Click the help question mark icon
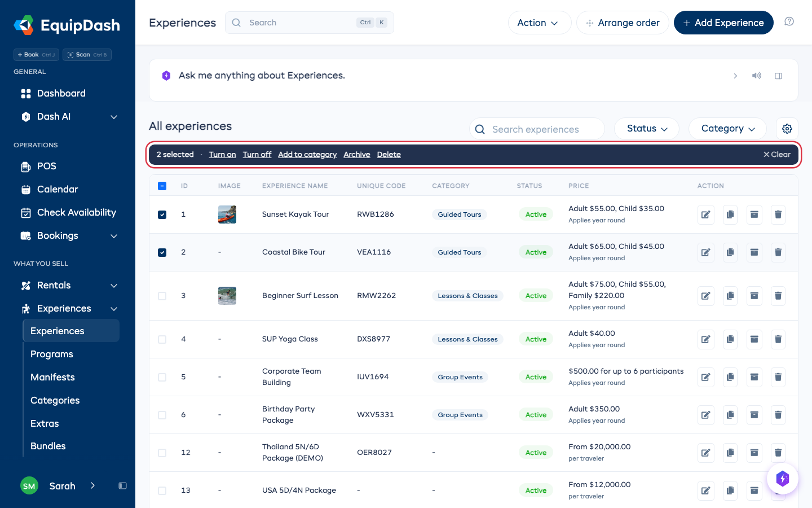 pyautogui.click(x=789, y=22)
